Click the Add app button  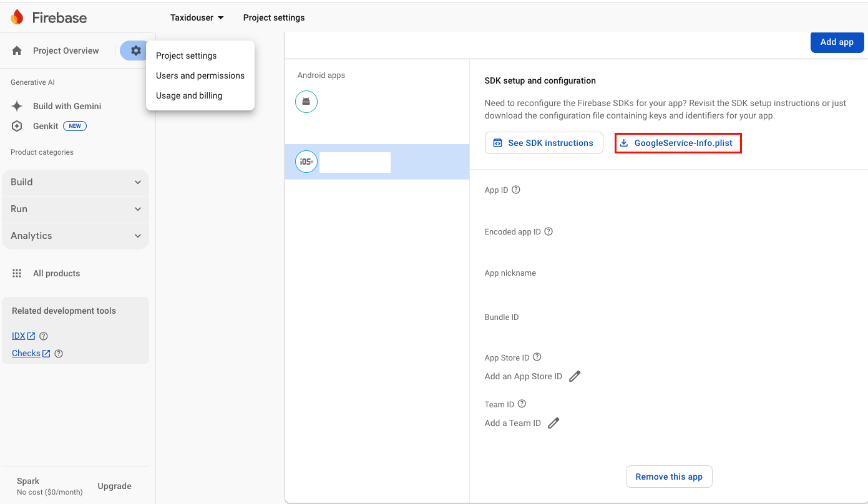[836, 42]
